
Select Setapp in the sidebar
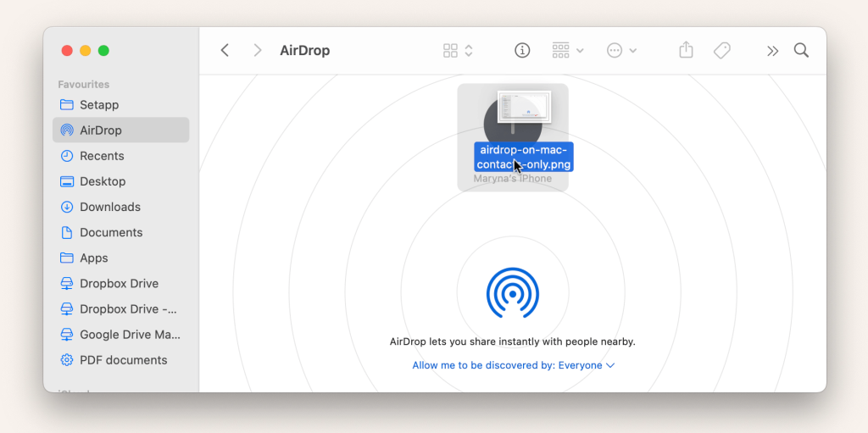[x=99, y=105]
